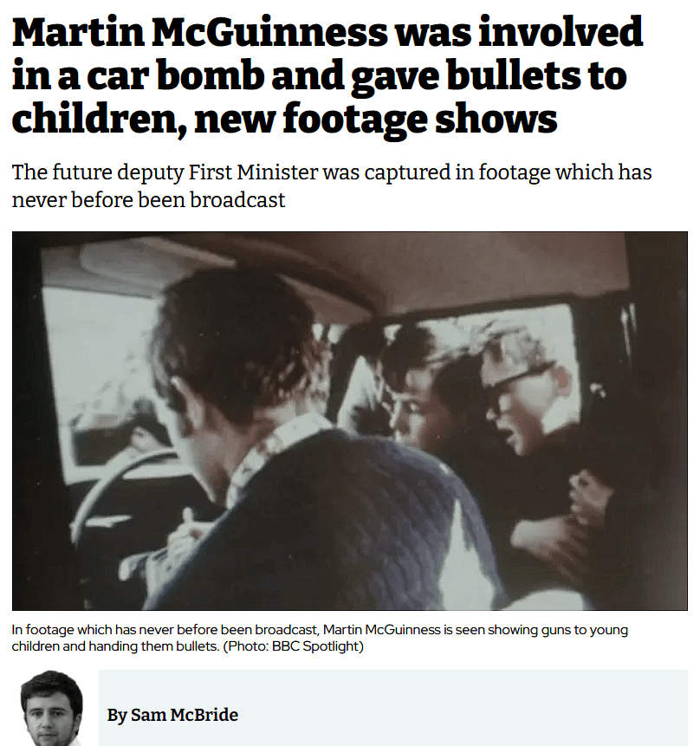Click "new footage shows" in the headline

pos(375,119)
